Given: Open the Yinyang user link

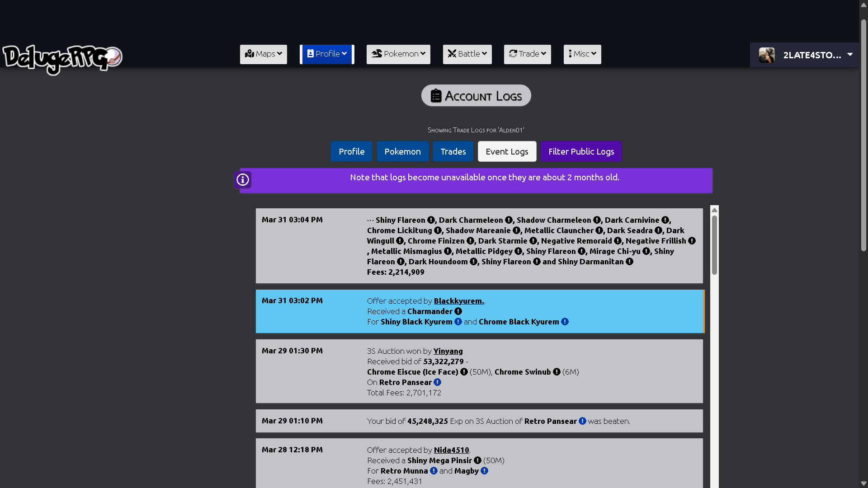Looking at the screenshot, I should click(x=448, y=351).
